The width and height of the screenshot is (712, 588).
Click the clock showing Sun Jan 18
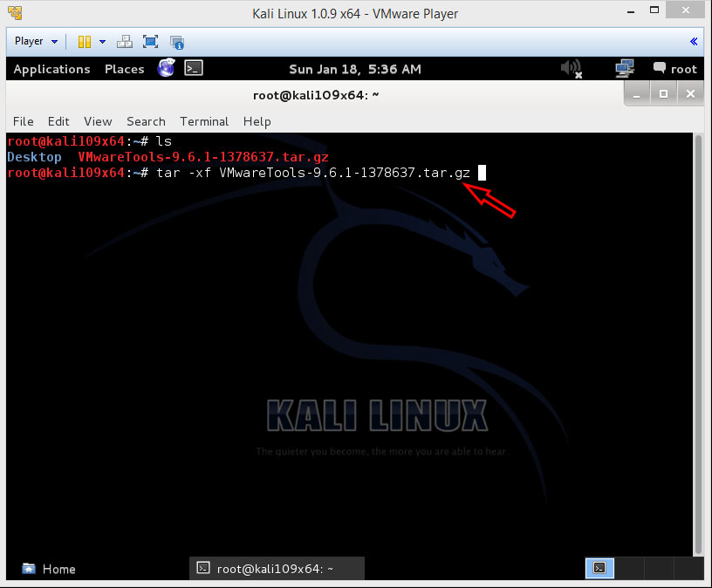pyautogui.click(x=354, y=69)
